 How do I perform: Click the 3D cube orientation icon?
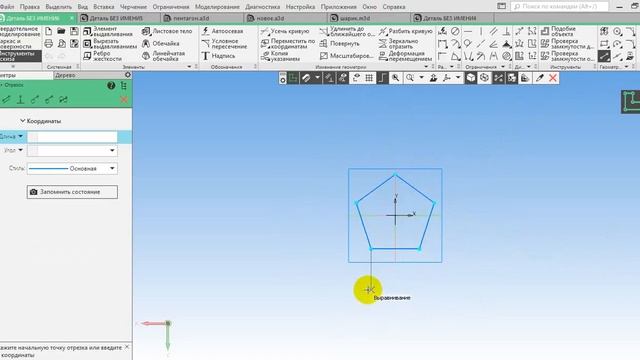click(x=471, y=78)
